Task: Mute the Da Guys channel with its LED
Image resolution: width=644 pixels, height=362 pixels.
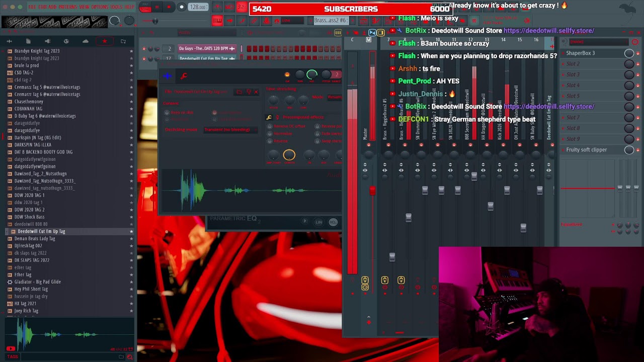Action: tap(144, 49)
